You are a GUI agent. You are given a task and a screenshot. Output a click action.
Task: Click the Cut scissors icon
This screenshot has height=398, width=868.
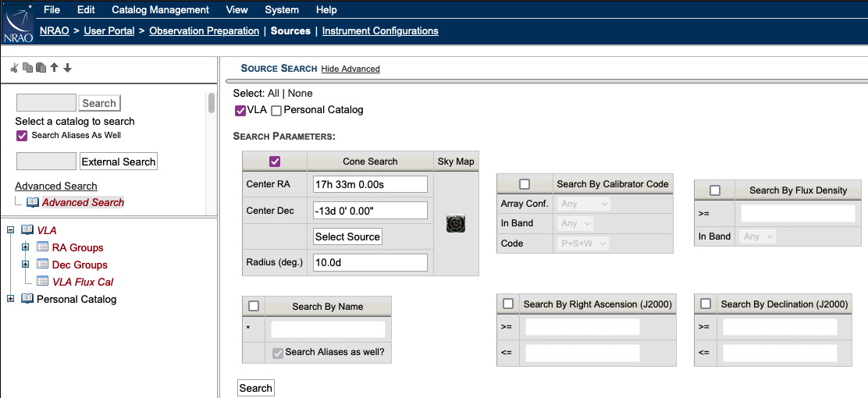tap(14, 68)
